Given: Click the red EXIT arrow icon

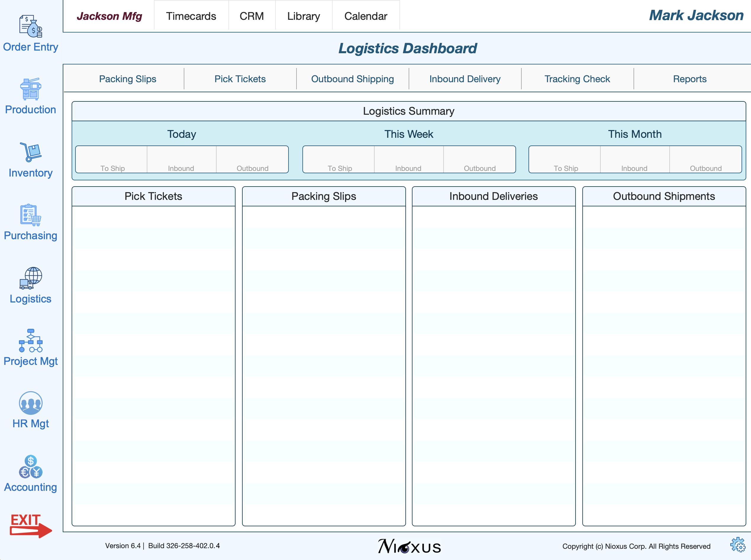Looking at the screenshot, I should pos(30,525).
